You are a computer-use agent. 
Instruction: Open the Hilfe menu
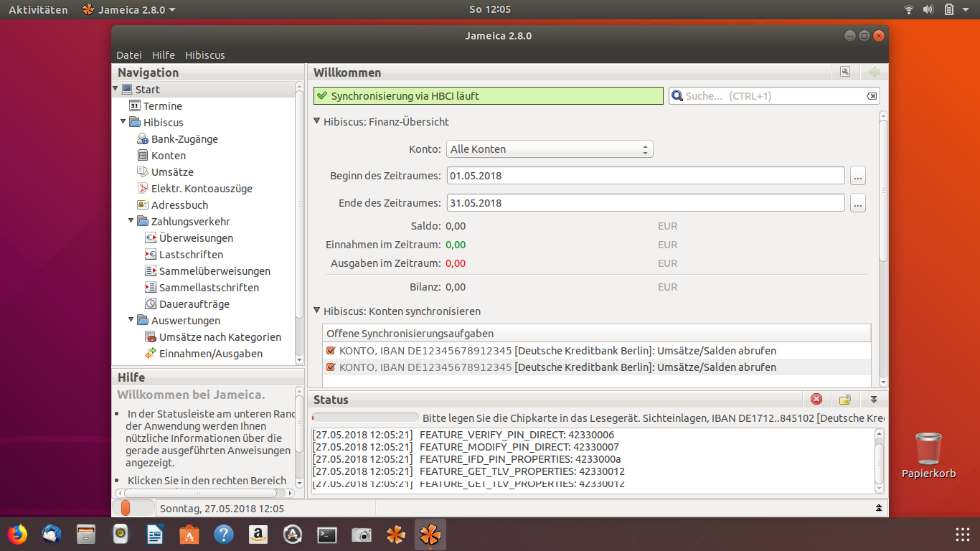[164, 55]
